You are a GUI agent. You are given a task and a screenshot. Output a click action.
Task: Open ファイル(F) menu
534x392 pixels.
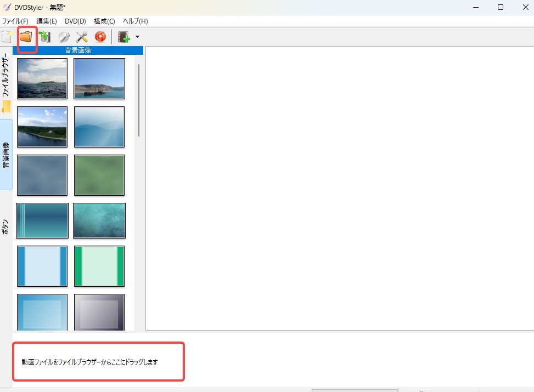coord(15,21)
